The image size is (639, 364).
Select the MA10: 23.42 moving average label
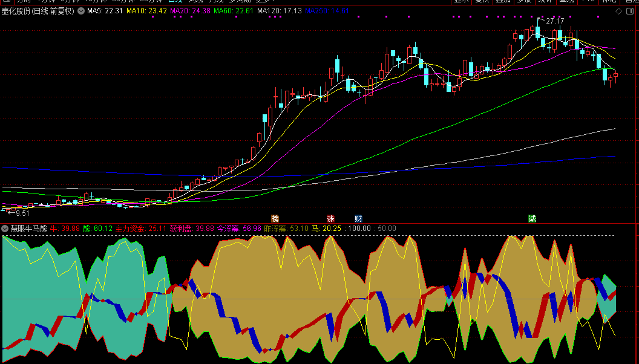[146, 11]
